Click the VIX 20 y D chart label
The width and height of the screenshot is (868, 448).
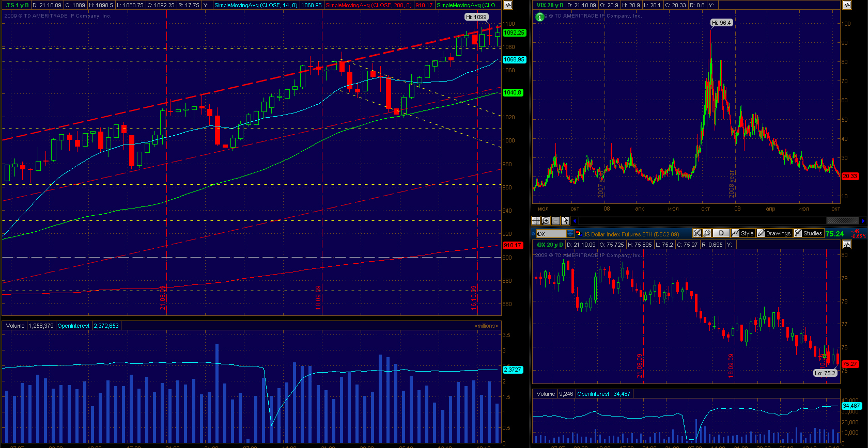click(550, 5)
